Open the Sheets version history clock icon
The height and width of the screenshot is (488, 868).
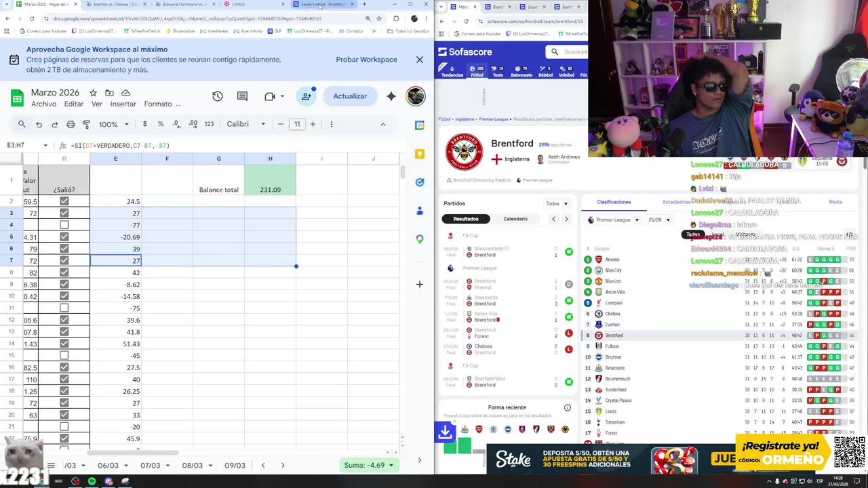click(x=217, y=96)
